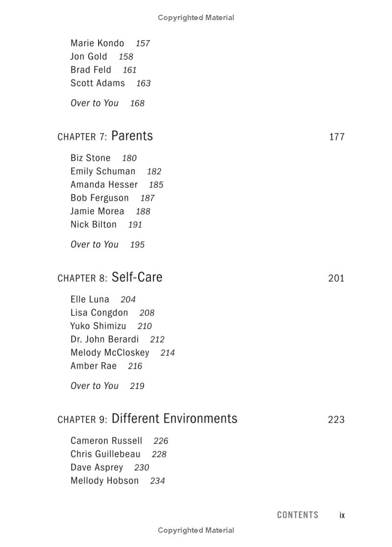
Task: Open the Marie Kondo entry
Action: click(97, 43)
